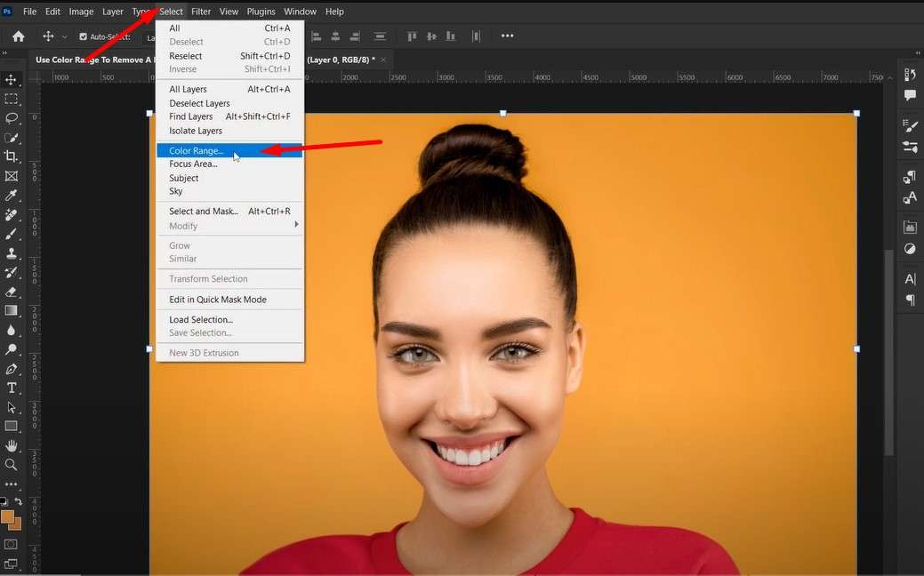Open the Character panel icon
This screenshot has width=924, height=576.
tap(910, 278)
